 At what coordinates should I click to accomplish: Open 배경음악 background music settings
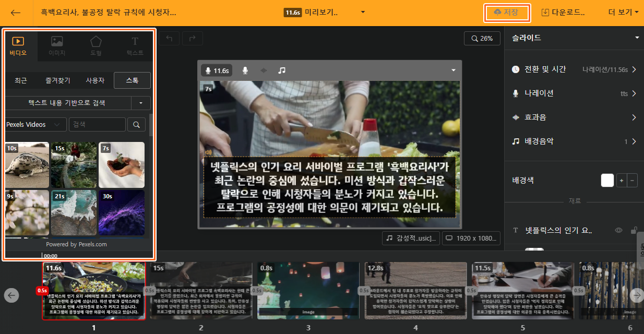coord(574,141)
